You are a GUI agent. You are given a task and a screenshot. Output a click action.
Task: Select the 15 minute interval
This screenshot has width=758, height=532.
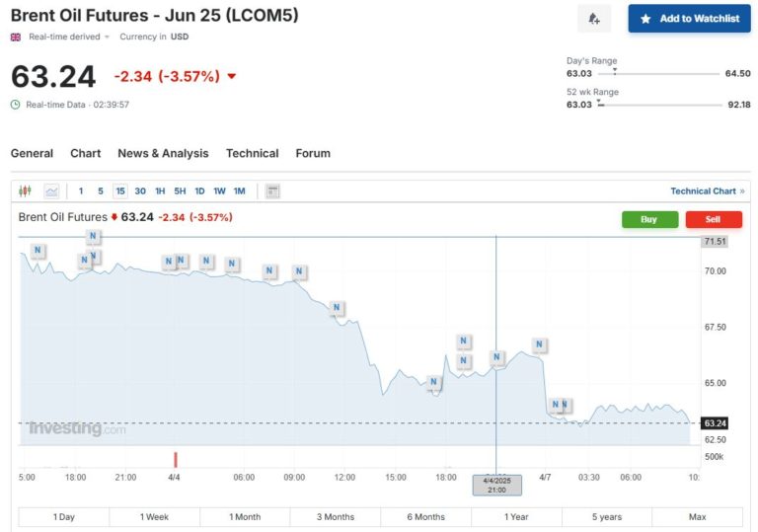pyautogui.click(x=119, y=190)
